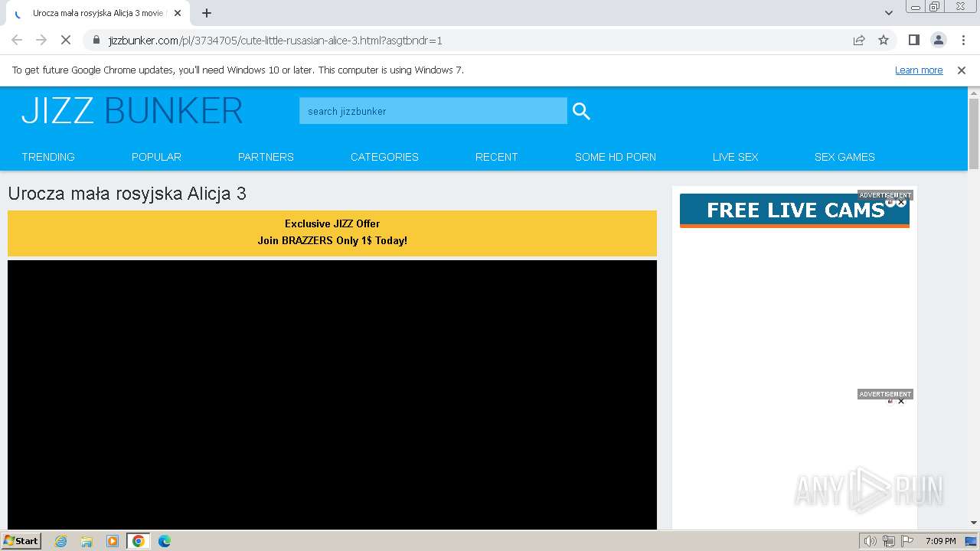Click the network icon in the system tray
The image size is (980, 551).
click(889, 541)
